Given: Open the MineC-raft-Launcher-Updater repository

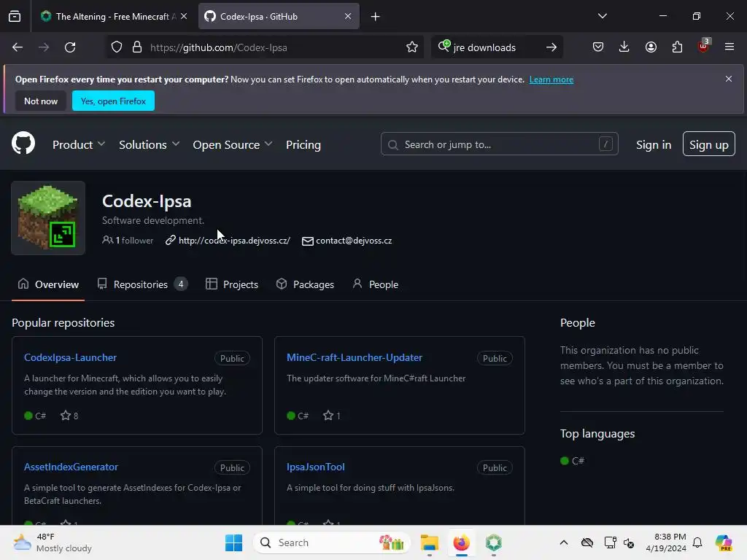Looking at the screenshot, I should click(x=355, y=357).
